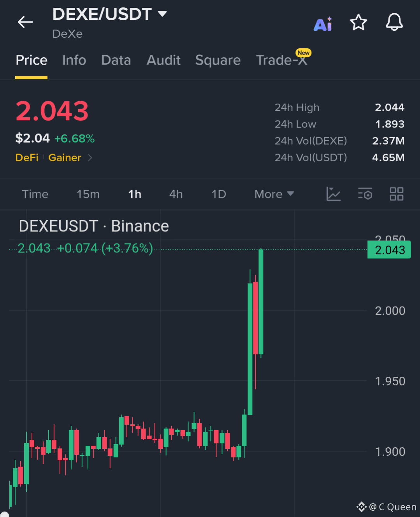Open the Info tab
The height and width of the screenshot is (517, 420).
pyautogui.click(x=74, y=60)
